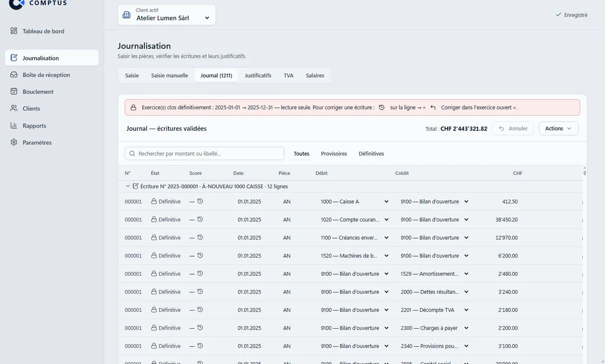
Task: Click the lock icon on the 1000 — Caisse A row
Action: coord(154,201)
